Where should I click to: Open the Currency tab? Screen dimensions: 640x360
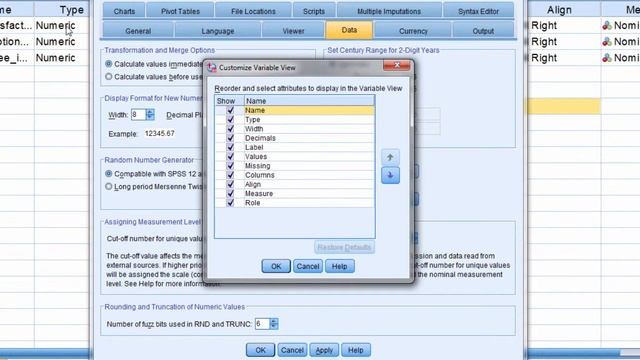pos(413,31)
